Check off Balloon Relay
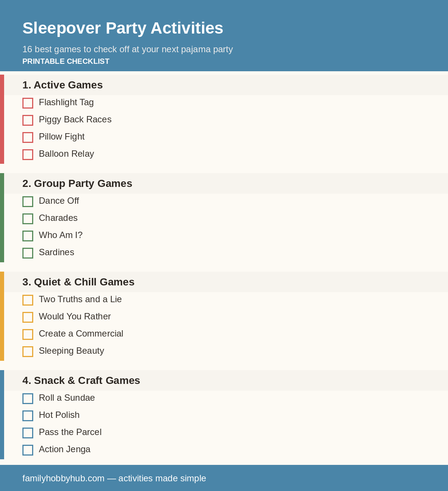The image size is (448, 491). pyautogui.click(x=28, y=154)
